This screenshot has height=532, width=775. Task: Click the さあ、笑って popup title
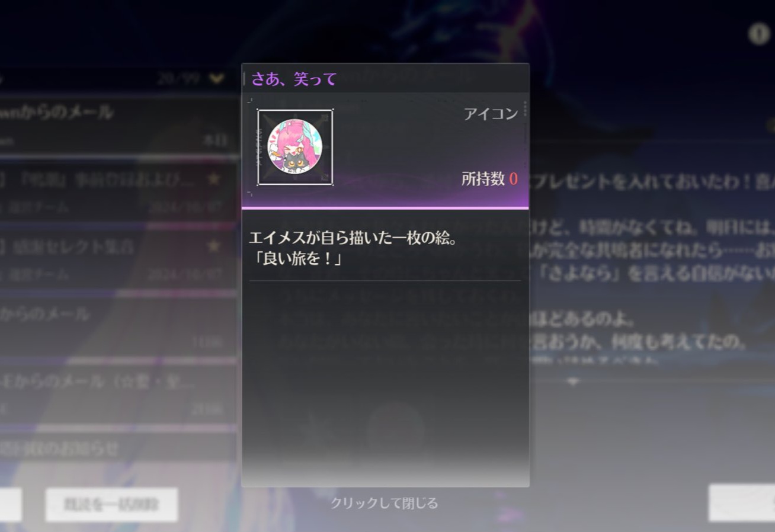[294, 79]
